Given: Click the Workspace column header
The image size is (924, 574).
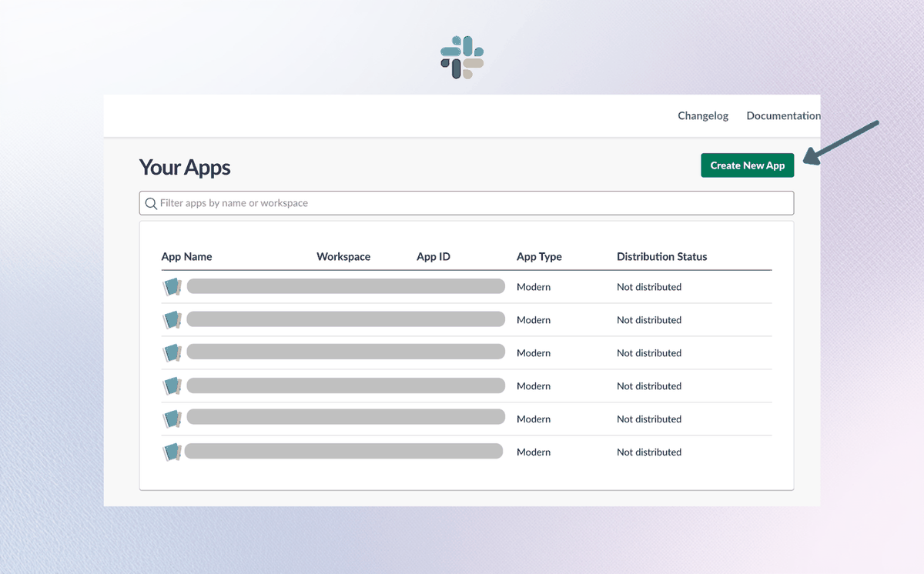Looking at the screenshot, I should point(343,257).
